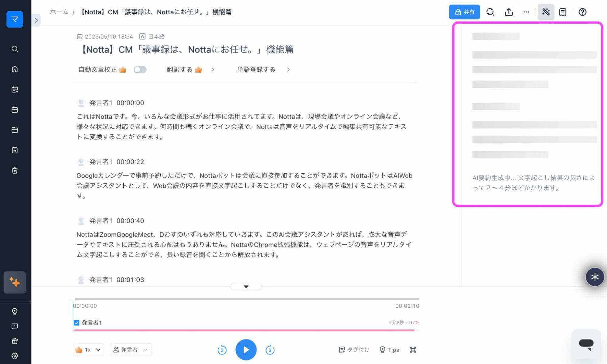Open the document list sidebar icon
Viewport: 607px width, 364px height.
[x=15, y=150]
